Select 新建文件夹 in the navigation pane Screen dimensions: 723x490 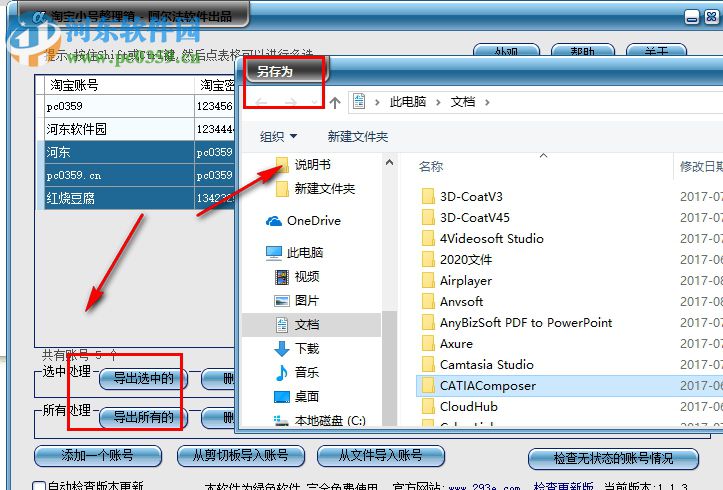coord(315,189)
